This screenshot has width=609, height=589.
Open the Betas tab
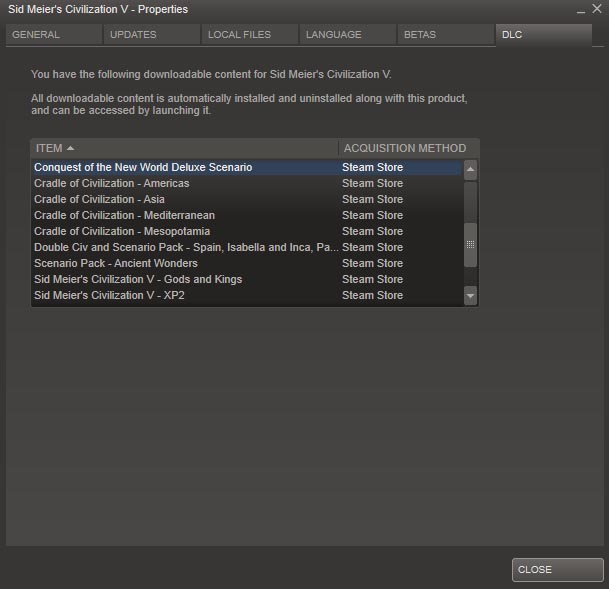[x=445, y=35]
